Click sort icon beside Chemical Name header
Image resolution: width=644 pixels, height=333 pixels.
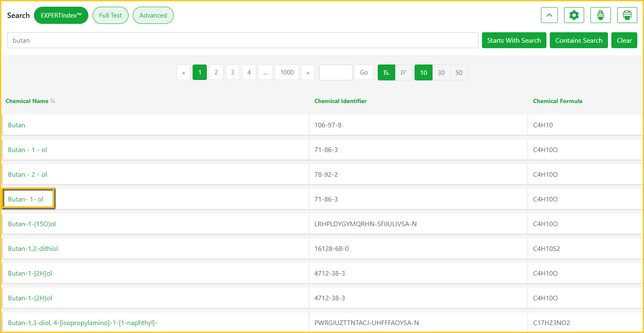(53, 101)
